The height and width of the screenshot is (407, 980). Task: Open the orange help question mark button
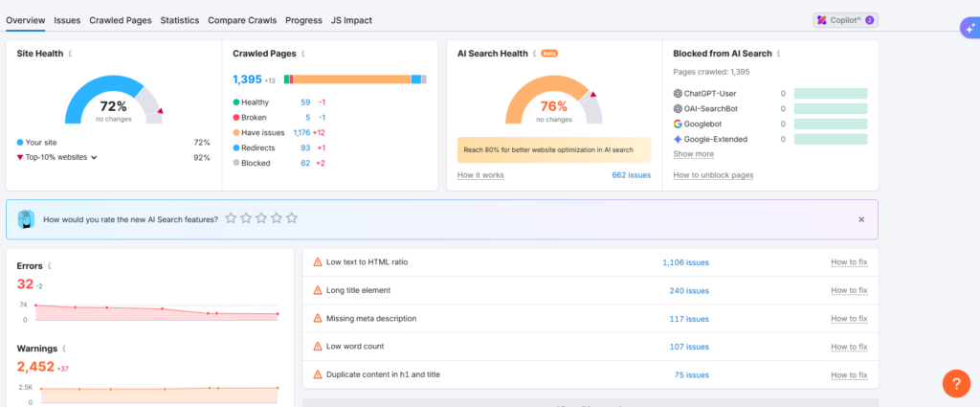[x=956, y=383]
